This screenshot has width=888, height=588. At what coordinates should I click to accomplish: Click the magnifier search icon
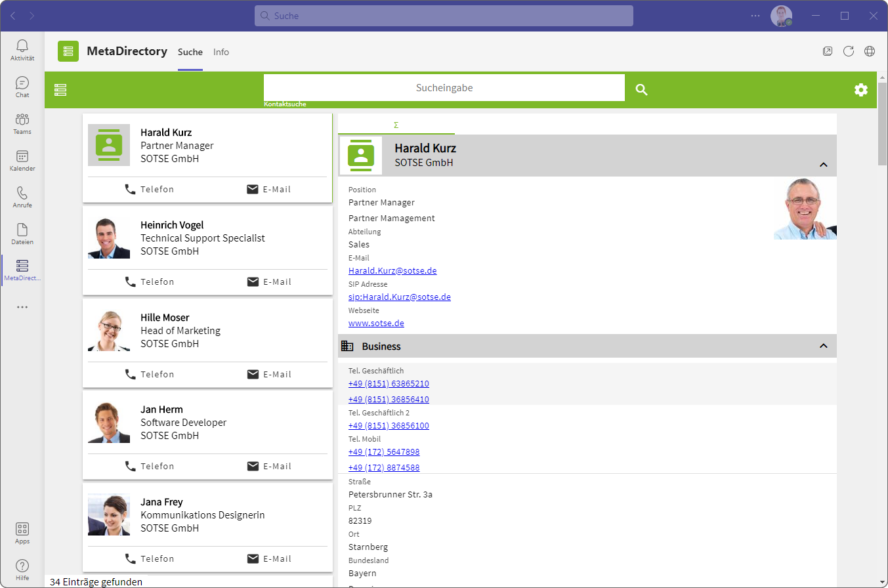pos(641,90)
